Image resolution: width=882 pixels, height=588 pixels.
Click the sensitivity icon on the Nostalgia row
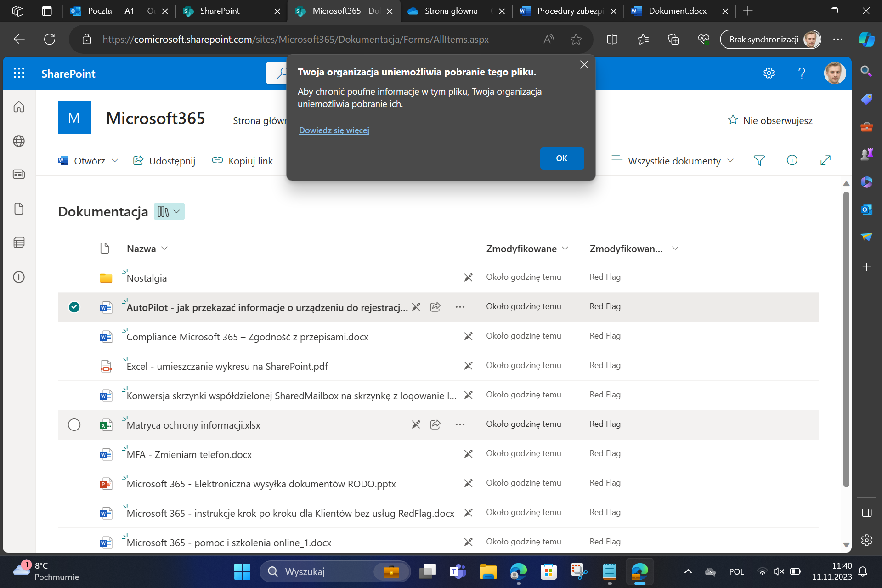468,277
